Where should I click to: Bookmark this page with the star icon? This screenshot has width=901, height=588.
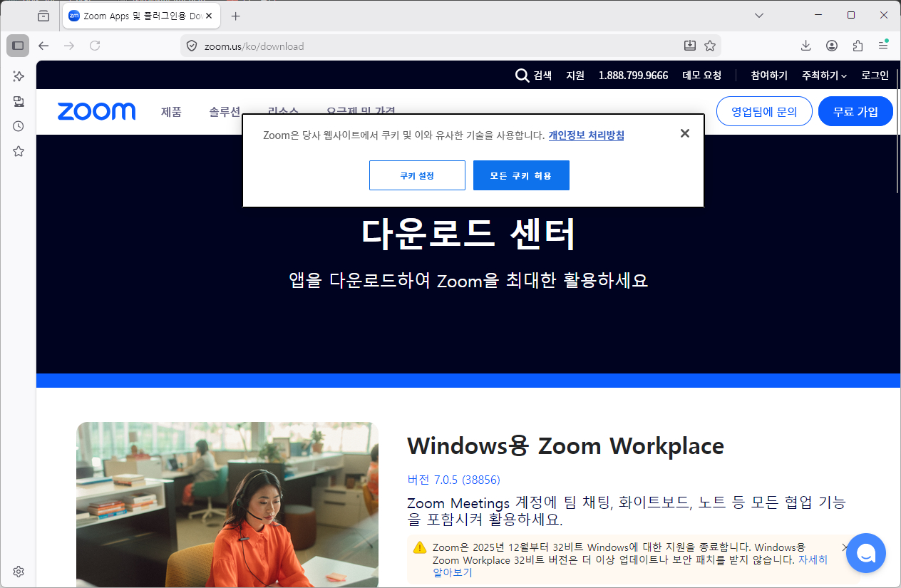tap(710, 46)
